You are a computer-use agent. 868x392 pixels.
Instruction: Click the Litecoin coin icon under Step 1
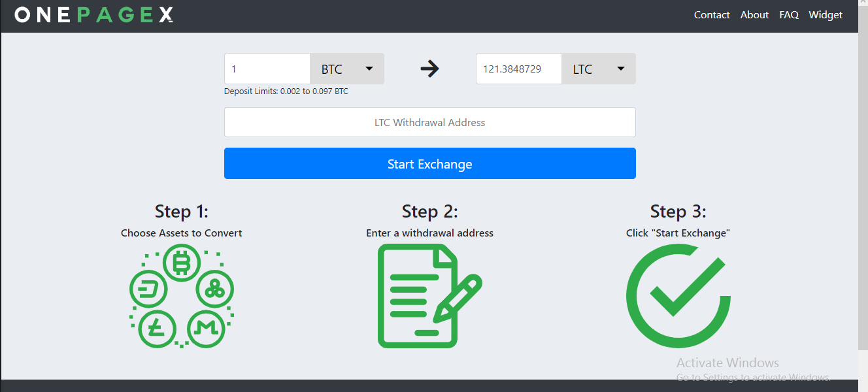click(157, 329)
